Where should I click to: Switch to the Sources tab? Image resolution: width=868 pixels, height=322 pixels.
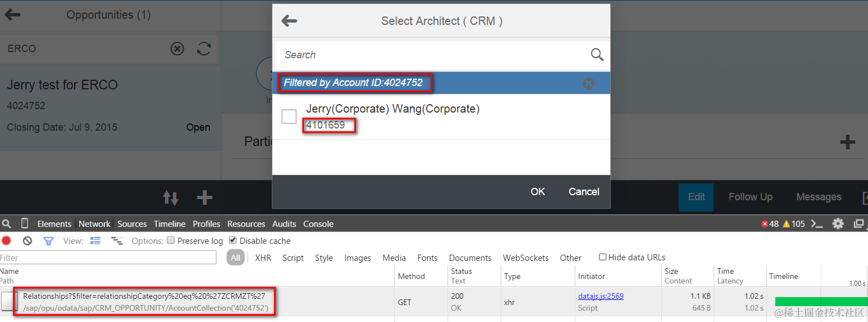[x=132, y=224]
